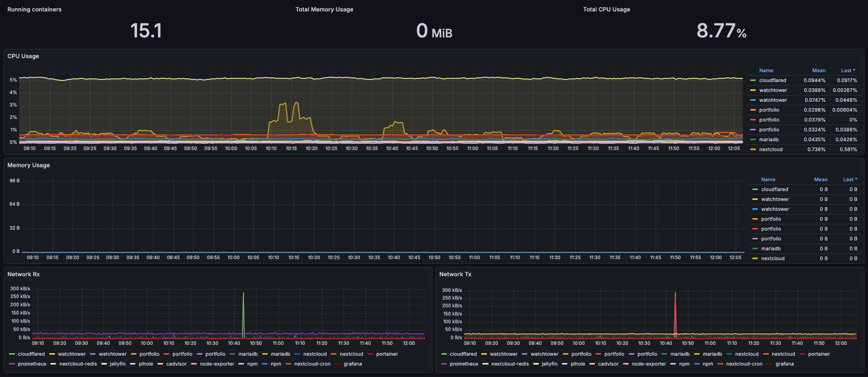Open the Total Memory Usage panel title
Screen dimensions: 868x377
(x=324, y=9)
